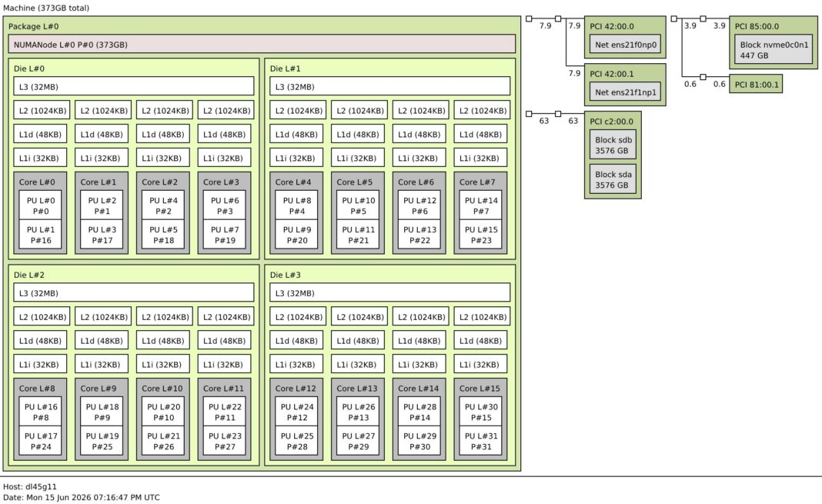Select the "Core L#1" label
This screenshot has height=504, width=822.
(98, 182)
